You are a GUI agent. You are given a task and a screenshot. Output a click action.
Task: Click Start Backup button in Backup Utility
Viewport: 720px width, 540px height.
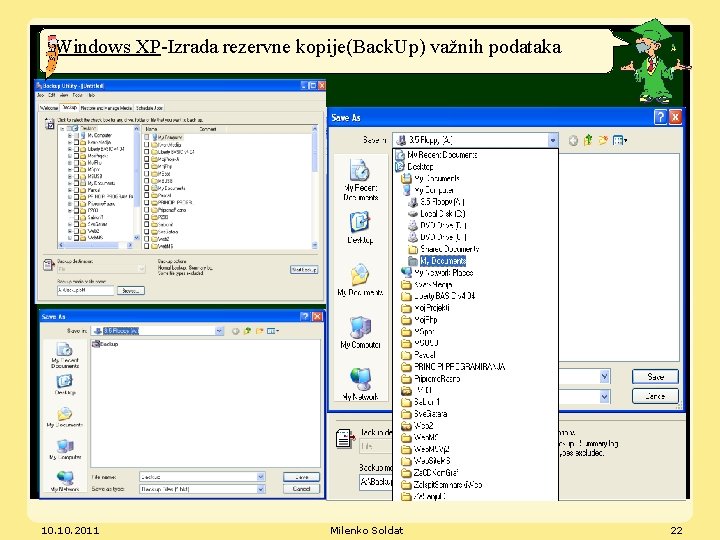coord(304,270)
